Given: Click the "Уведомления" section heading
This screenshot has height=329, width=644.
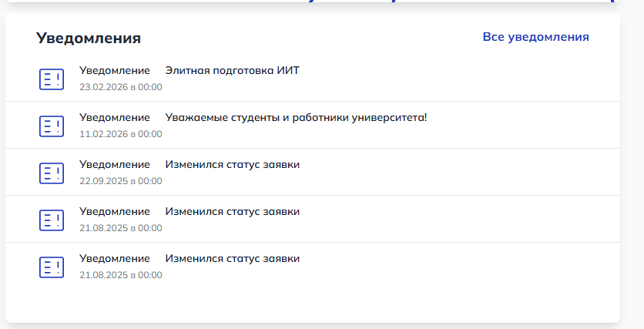Looking at the screenshot, I should point(89,39).
